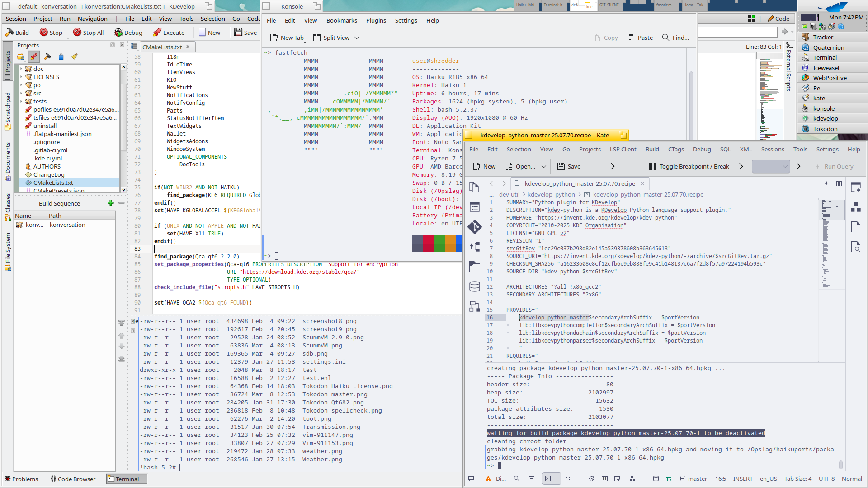Open the empty combo box in Kate toolbar
Image resolution: width=868 pixels, height=488 pixels.
(771, 166)
